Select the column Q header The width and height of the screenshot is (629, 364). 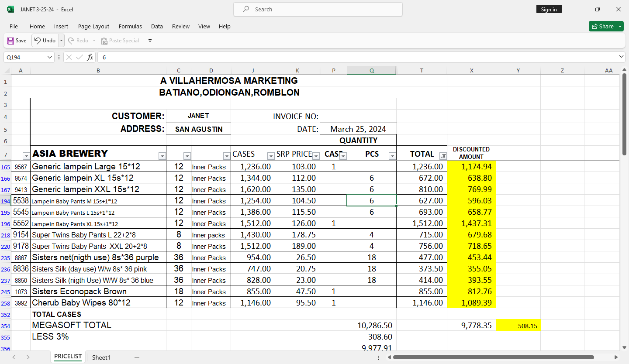[372, 70]
